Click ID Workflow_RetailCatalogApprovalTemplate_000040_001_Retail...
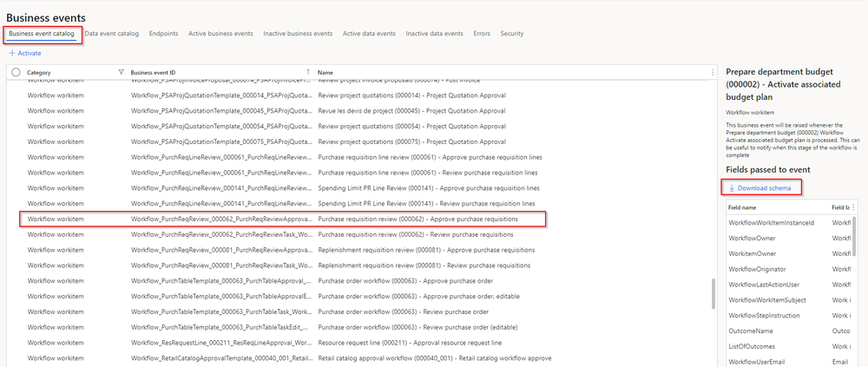This screenshot has height=367, width=868. pos(222,358)
